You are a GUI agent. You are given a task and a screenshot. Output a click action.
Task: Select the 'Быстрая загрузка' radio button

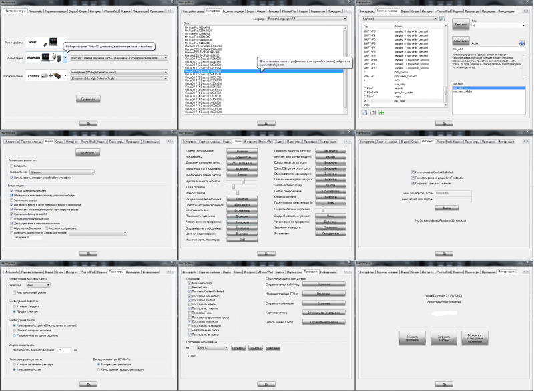pyautogui.click(x=14, y=306)
